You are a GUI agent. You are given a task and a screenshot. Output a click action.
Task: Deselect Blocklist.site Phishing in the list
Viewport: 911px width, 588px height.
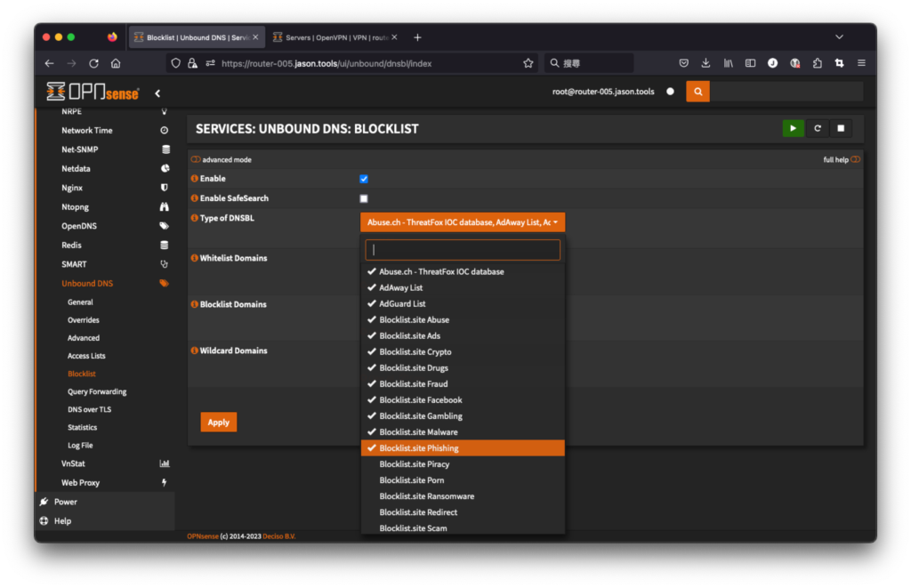click(463, 448)
